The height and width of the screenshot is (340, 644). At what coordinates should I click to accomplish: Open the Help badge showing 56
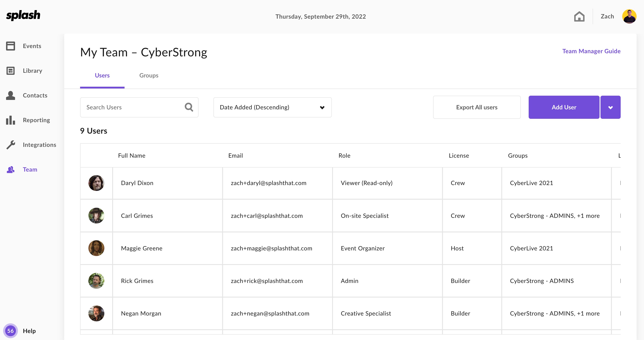click(x=11, y=331)
